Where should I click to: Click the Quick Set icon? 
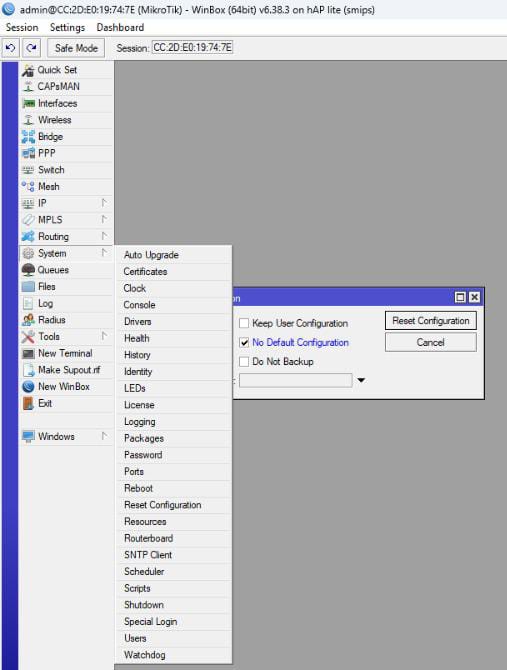pyautogui.click(x=28, y=70)
